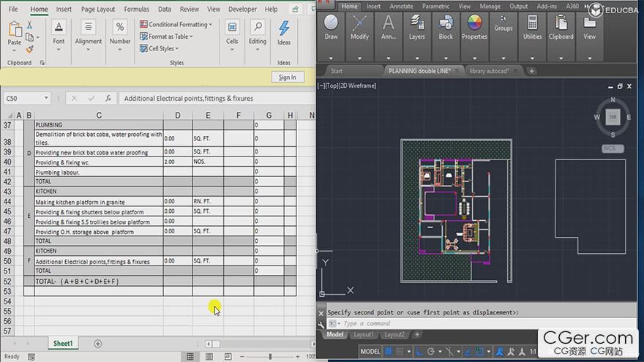The width and height of the screenshot is (644, 362).
Task: Expand Format as Table dropdown
Action: click(x=191, y=37)
